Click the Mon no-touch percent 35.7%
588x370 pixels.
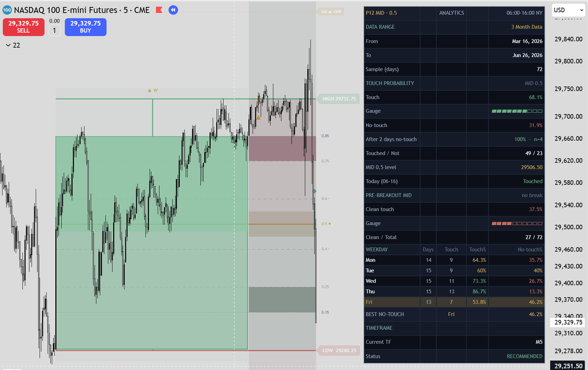tap(536, 260)
